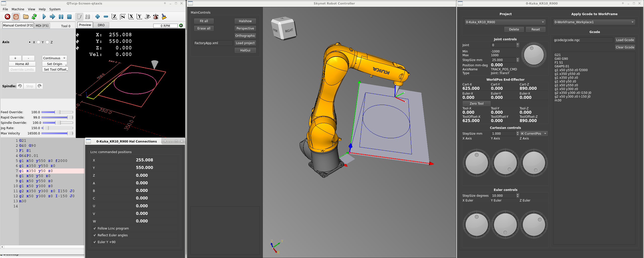Open the View menu

[31, 9]
